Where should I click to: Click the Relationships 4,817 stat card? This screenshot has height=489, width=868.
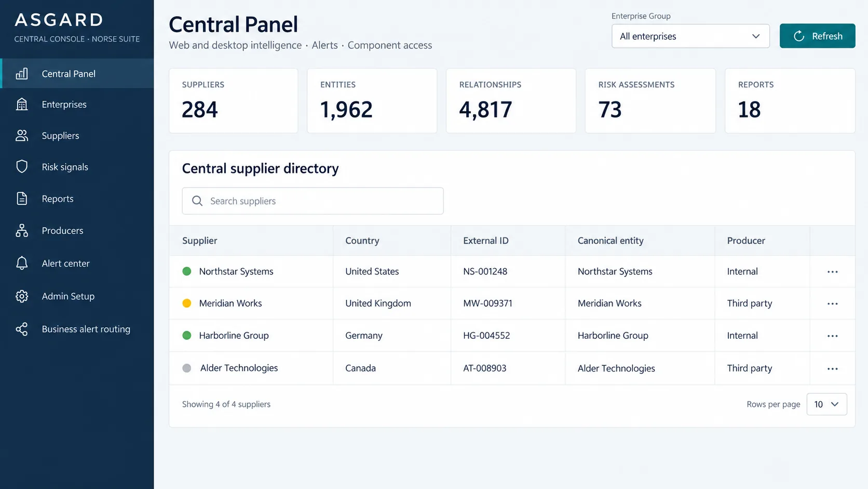pos(511,101)
